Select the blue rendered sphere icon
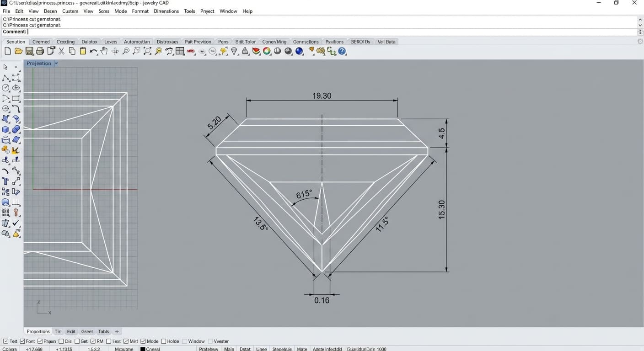The height and width of the screenshot is (351, 644). click(299, 51)
